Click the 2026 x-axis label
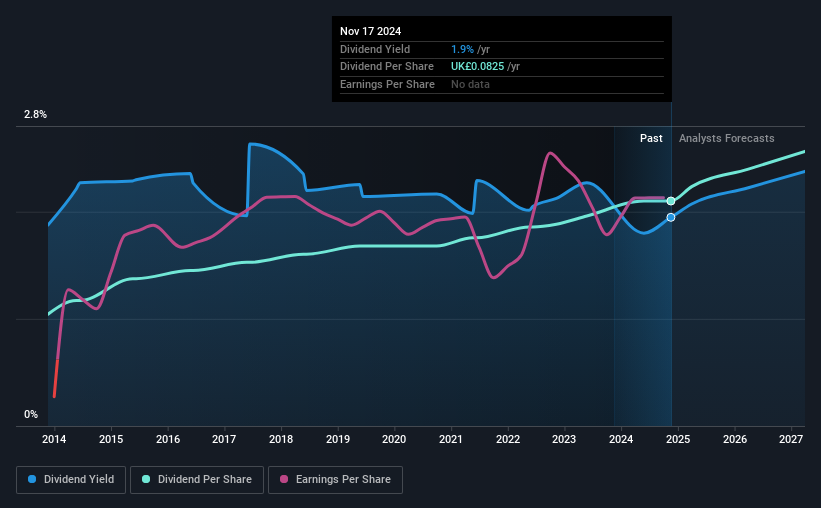The height and width of the screenshot is (508, 821). click(735, 439)
